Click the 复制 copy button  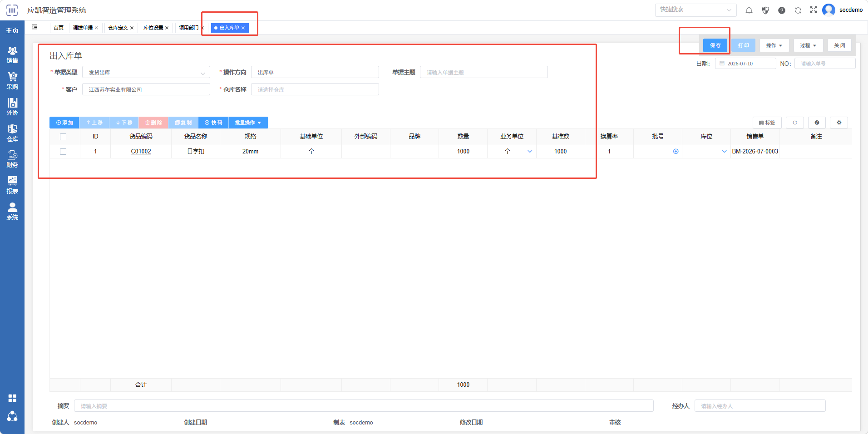[x=183, y=123]
